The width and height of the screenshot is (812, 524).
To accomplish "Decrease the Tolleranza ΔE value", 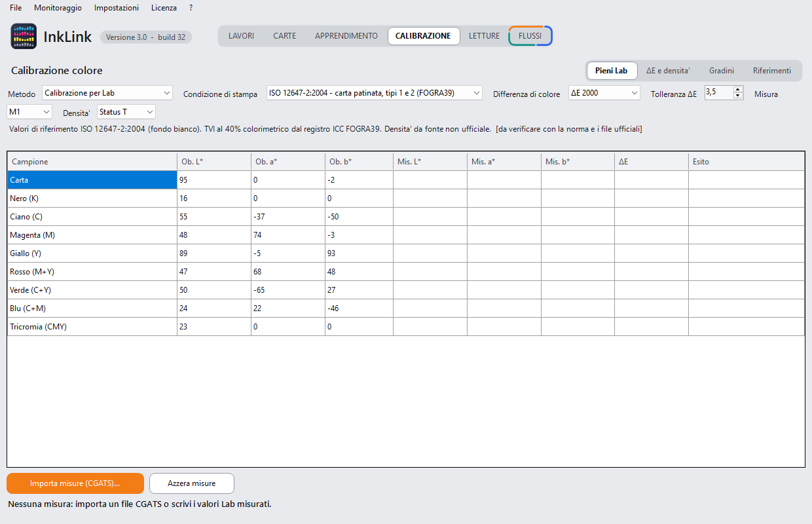I will 739,96.
